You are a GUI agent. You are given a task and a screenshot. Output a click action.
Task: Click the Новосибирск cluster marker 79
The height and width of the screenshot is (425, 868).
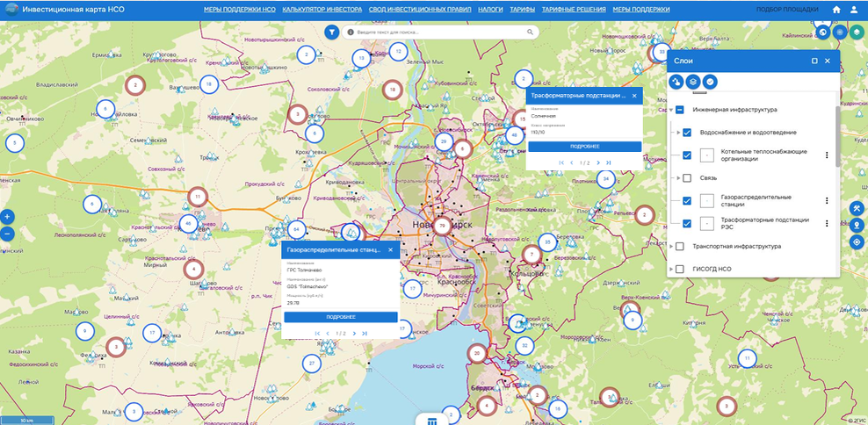pos(441,226)
